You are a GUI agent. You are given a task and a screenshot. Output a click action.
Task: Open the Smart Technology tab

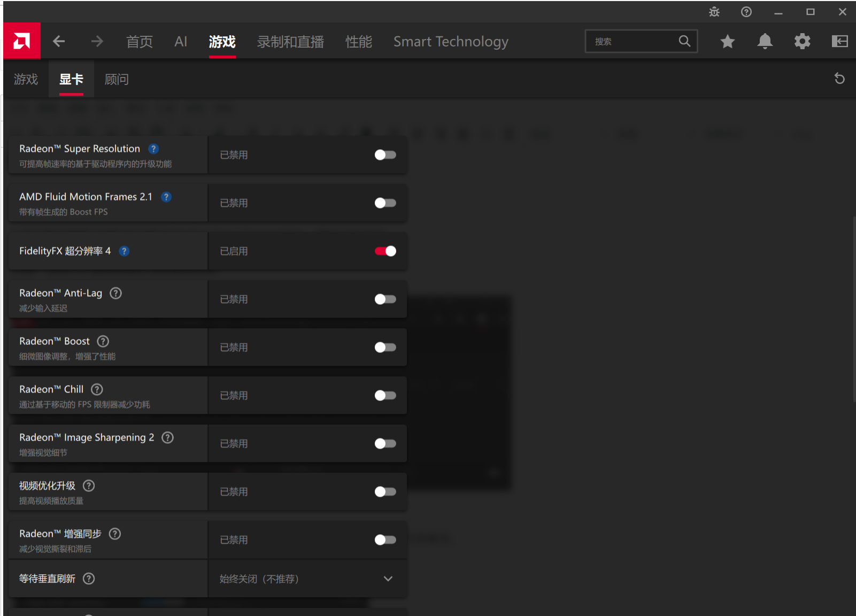pos(451,42)
